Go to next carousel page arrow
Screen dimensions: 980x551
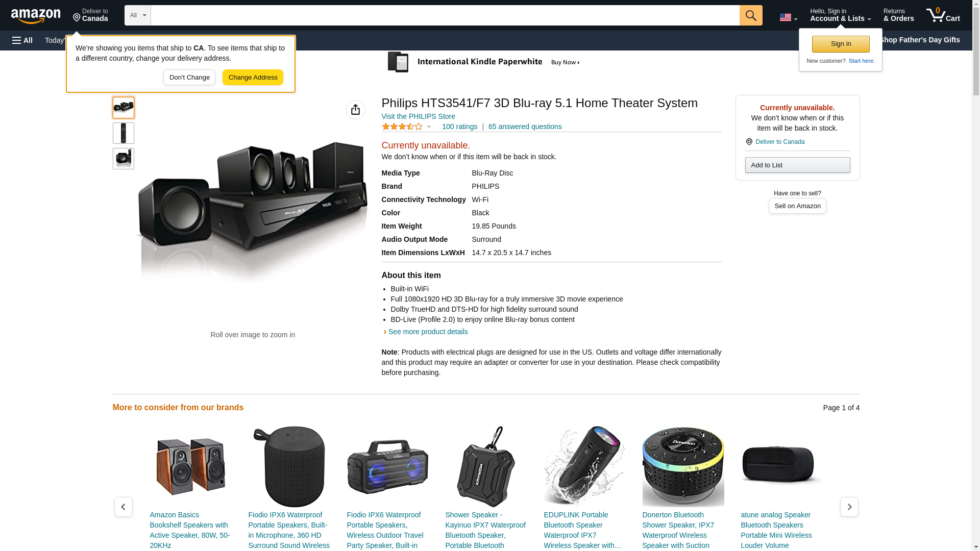849,507
